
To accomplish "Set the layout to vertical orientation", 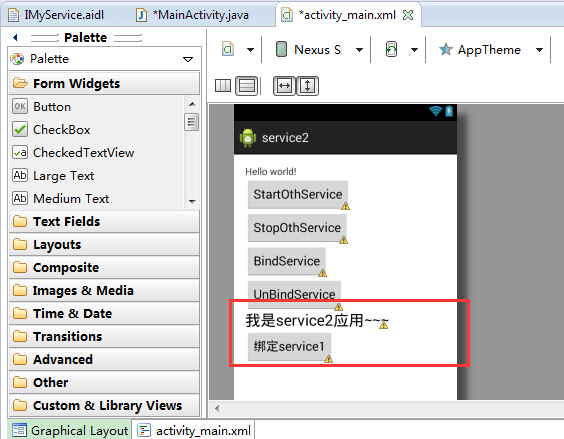I will (247, 86).
